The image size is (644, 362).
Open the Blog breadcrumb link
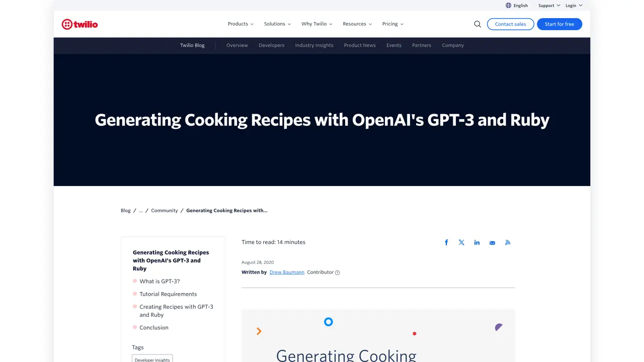(x=126, y=211)
